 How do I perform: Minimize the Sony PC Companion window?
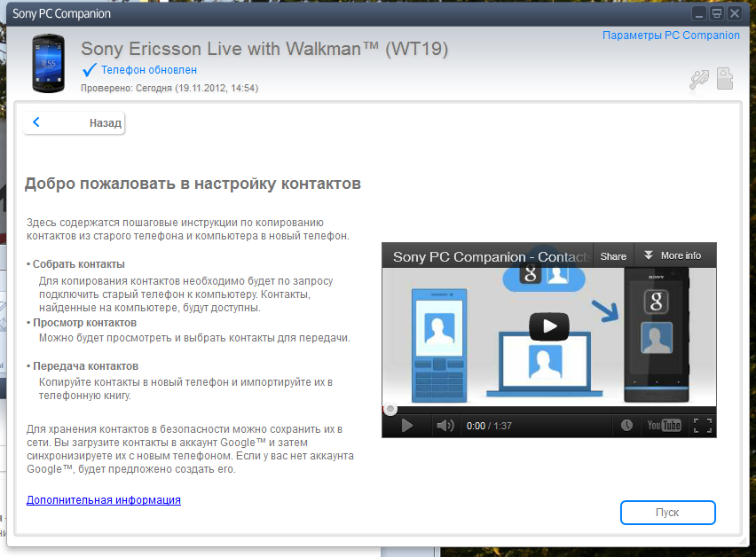(x=698, y=13)
